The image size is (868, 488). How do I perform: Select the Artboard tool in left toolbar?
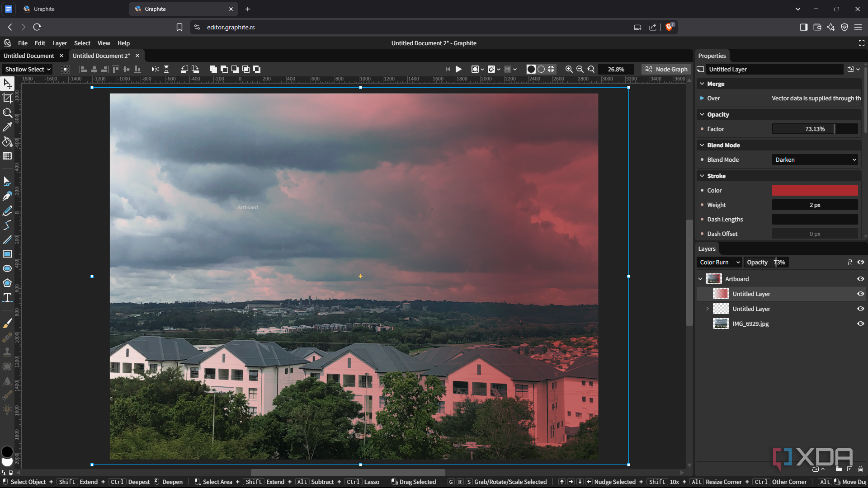7,98
